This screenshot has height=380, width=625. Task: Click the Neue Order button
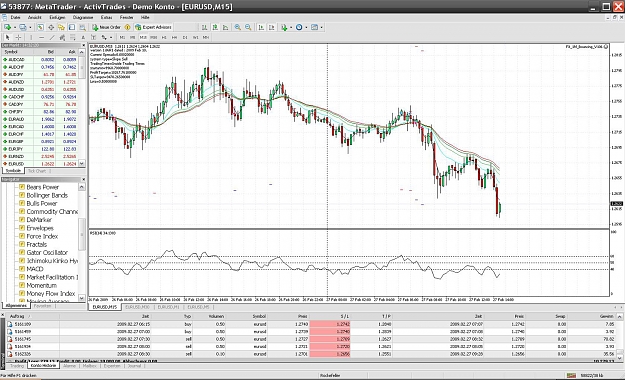point(106,27)
